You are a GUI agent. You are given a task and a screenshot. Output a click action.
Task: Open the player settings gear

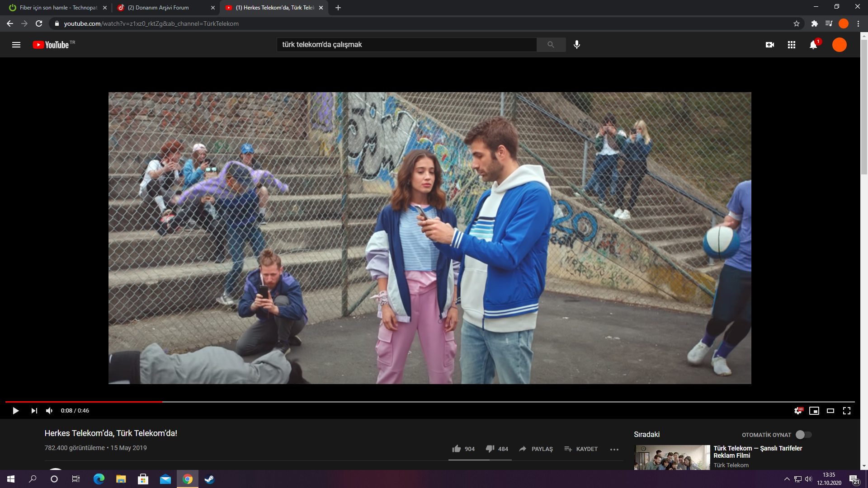pyautogui.click(x=798, y=411)
